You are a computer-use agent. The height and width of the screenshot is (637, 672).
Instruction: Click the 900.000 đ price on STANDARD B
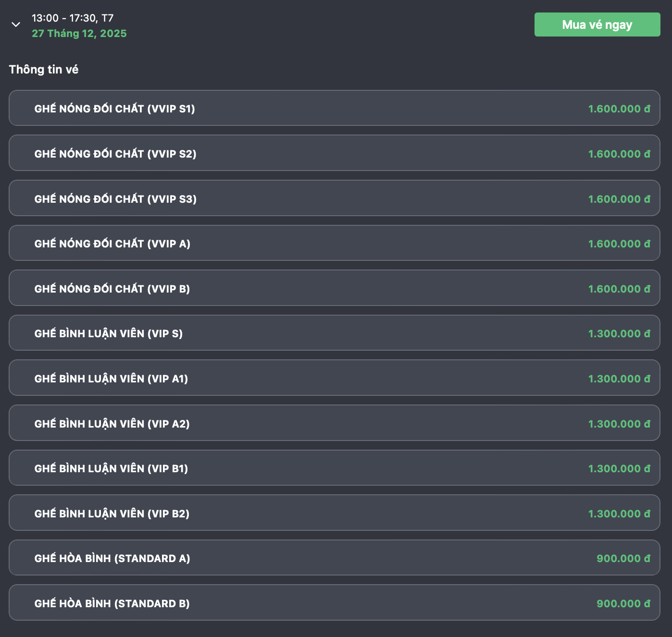click(622, 603)
